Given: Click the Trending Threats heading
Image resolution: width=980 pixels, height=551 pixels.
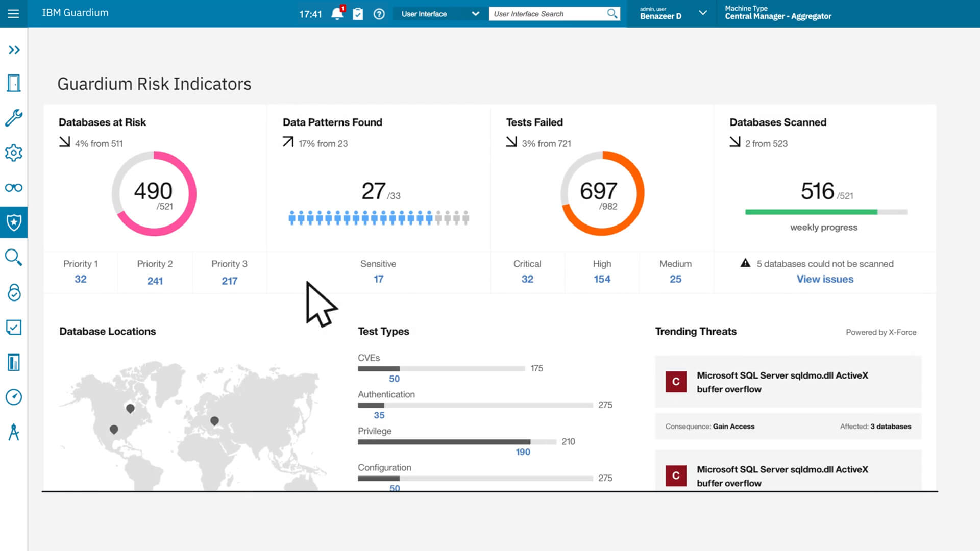Looking at the screenshot, I should pyautogui.click(x=696, y=331).
